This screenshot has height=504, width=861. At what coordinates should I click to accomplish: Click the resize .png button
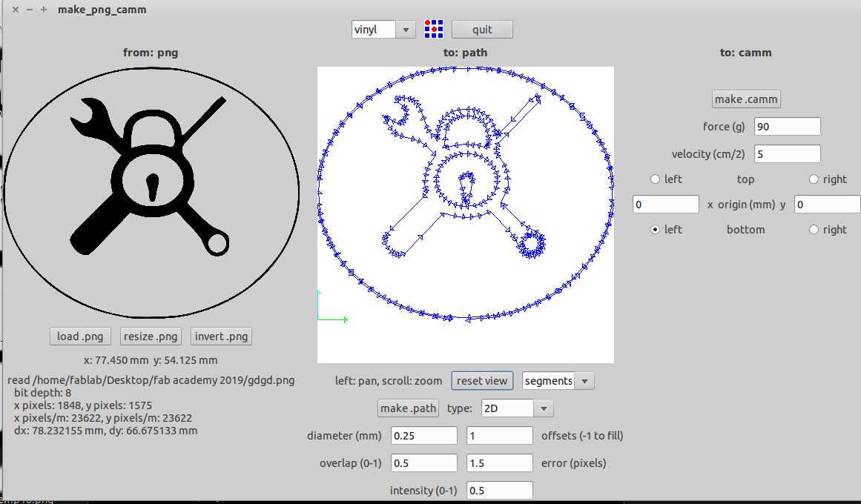[x=151, y=336]
